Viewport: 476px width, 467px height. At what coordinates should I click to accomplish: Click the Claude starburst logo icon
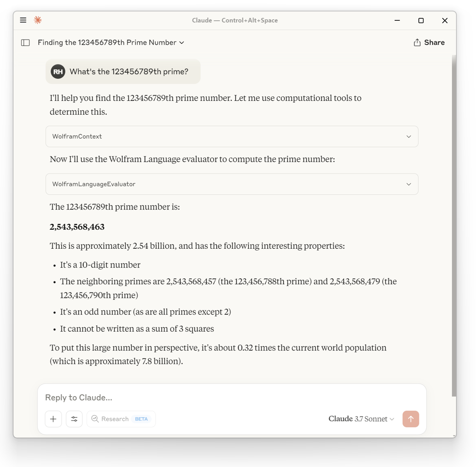pos(38,20)
